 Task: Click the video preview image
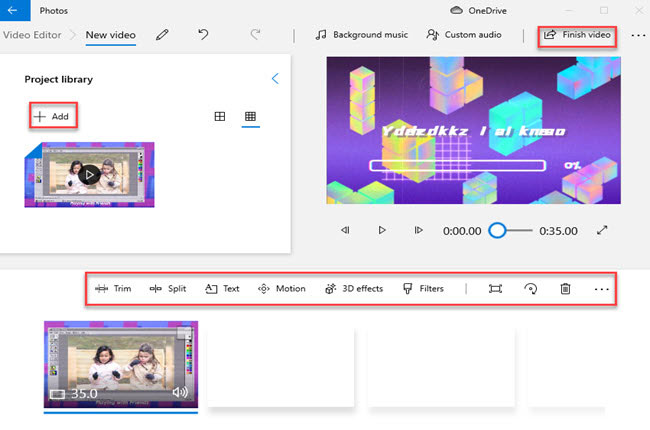click(x=473, y=130)
